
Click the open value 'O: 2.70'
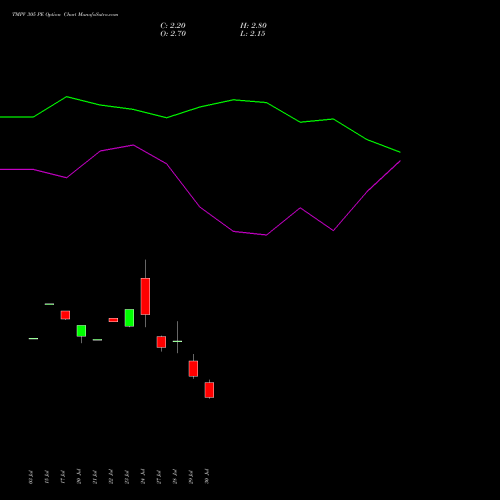click(x=173, y=34)
